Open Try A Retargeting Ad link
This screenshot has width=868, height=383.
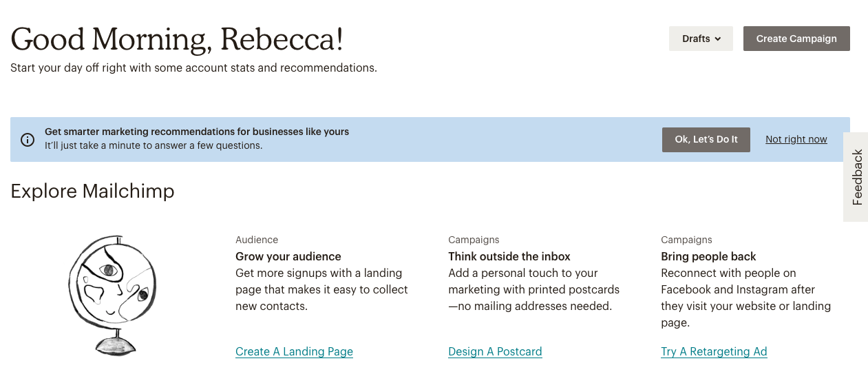(x=714, y=351)
